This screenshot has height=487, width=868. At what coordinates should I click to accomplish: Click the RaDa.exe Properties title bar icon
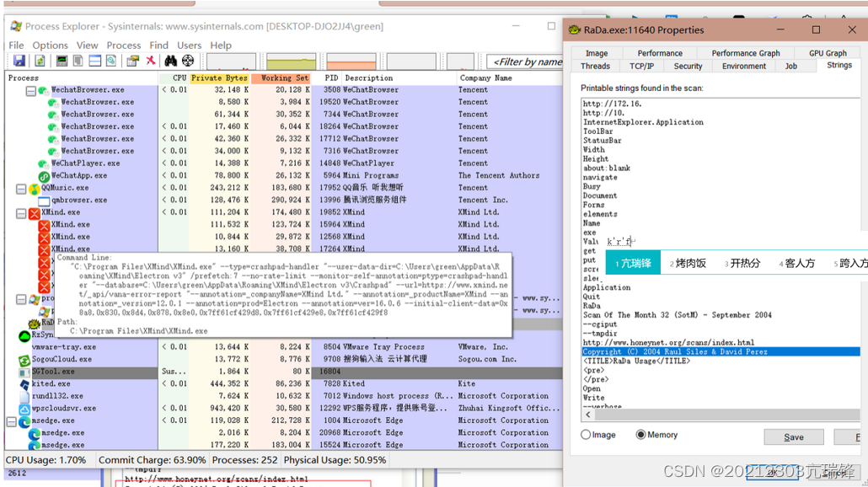coord(576,29)
